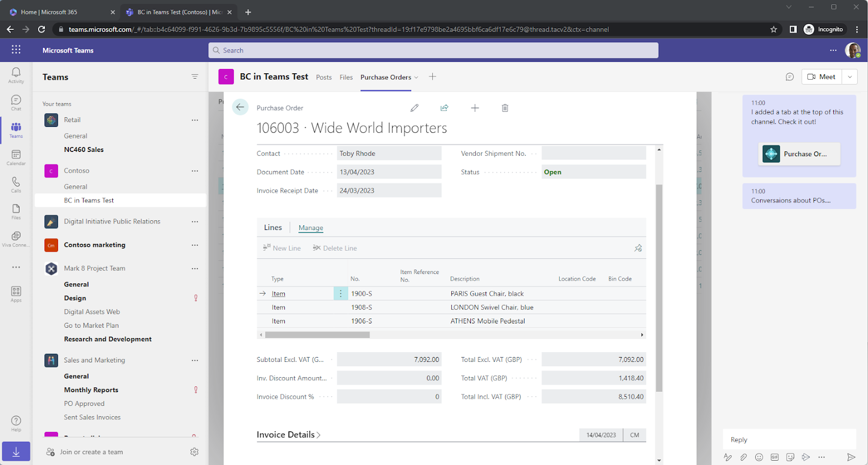
Task: Click Delete Line in the Lines toolbar
Action: click(x=335, y=248)
